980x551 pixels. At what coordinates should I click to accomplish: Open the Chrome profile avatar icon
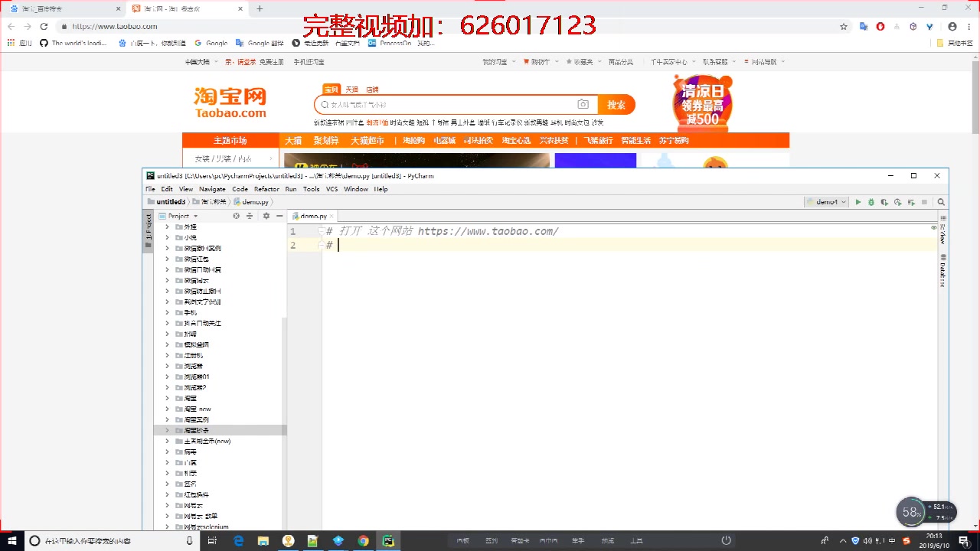(952, 26)
